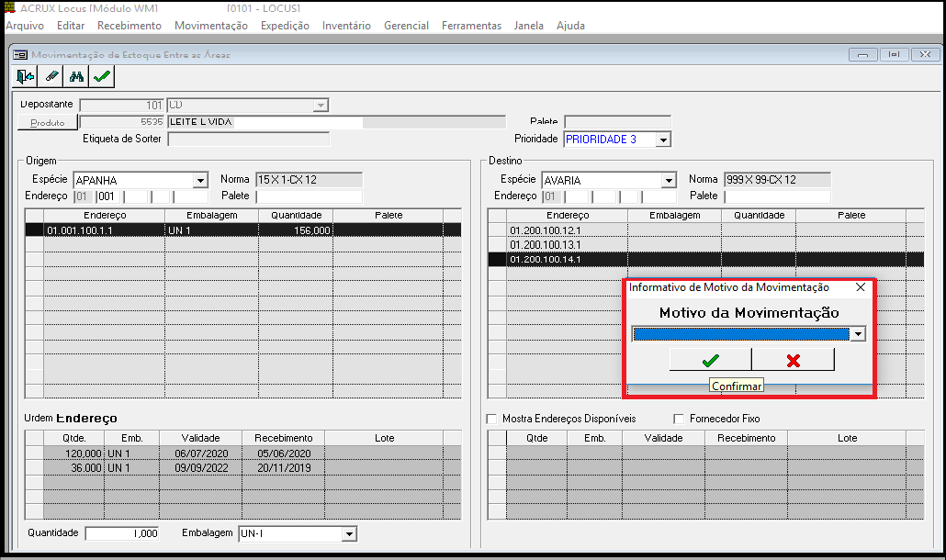
Task: Click the green checkmark toolbar icon
Action: tap(102, 77)
